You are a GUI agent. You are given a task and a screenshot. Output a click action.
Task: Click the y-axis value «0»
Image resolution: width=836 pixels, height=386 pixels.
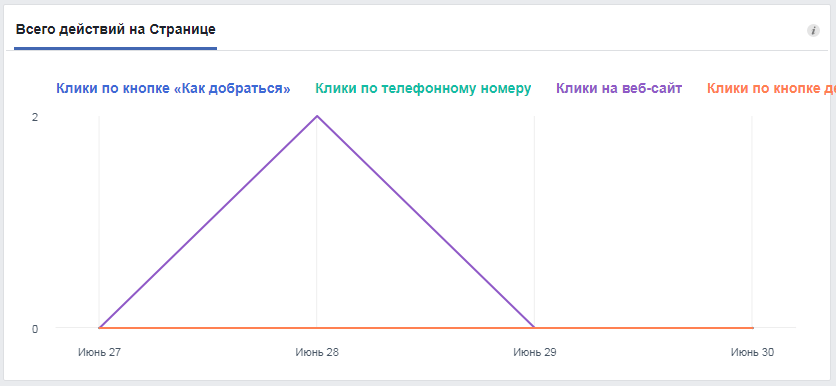pos(35,329)
